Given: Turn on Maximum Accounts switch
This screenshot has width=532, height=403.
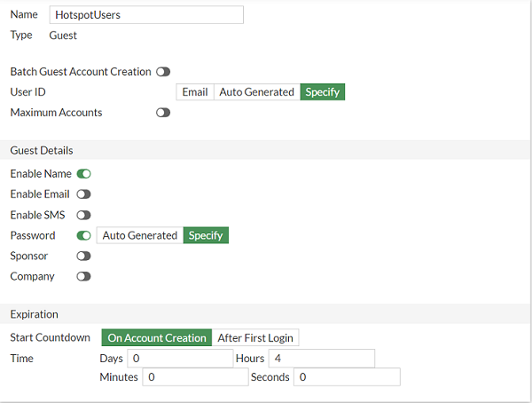Looking at the screenshot, I should pyautogui.click(x=163, y=113).
